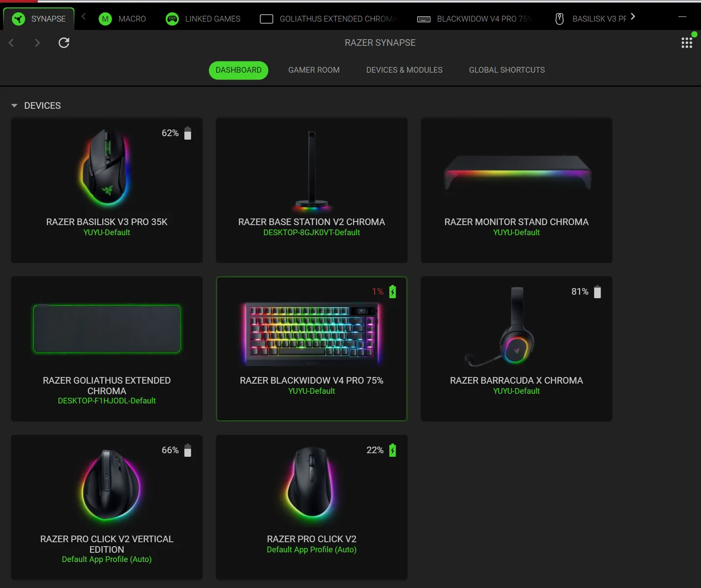Collapse the Devices section

coord(14,106)
